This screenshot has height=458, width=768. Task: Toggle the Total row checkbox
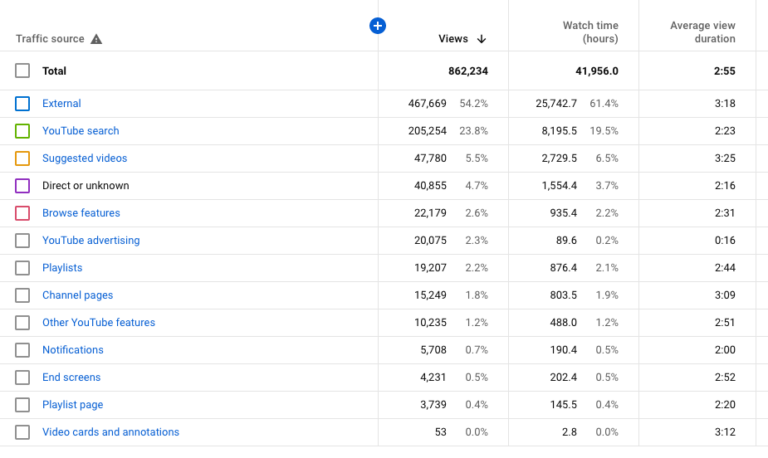coord(22,71)
